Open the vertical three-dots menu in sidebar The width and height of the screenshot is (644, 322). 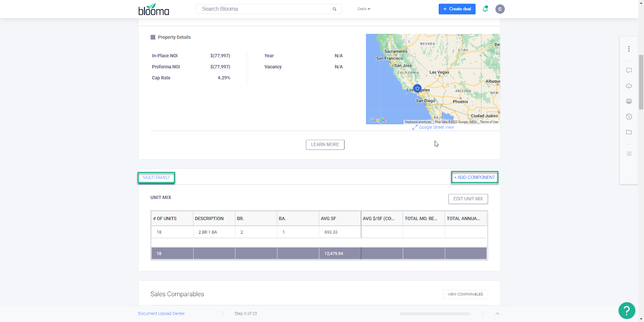629,49
